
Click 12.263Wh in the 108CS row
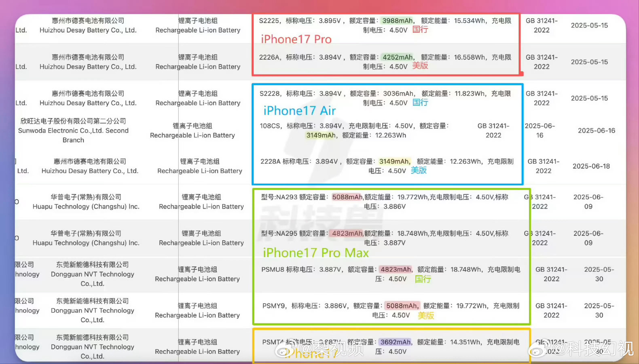pyautogui.click(x=390, y=135)
